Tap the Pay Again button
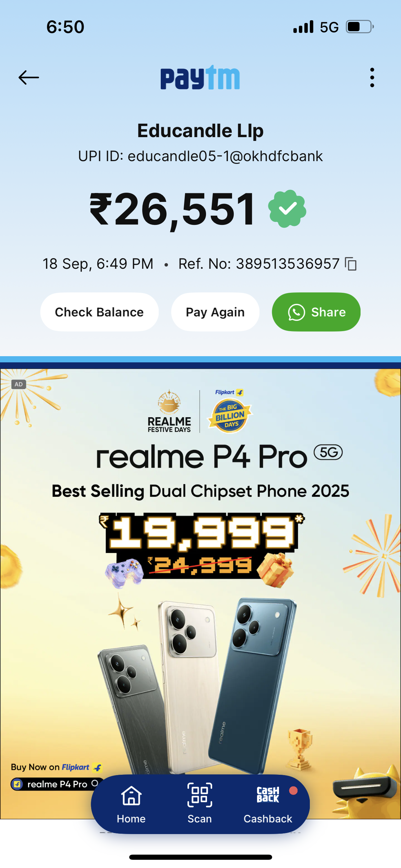The height and width of the screenshot is (868, 401). click(x=215, y=312)
